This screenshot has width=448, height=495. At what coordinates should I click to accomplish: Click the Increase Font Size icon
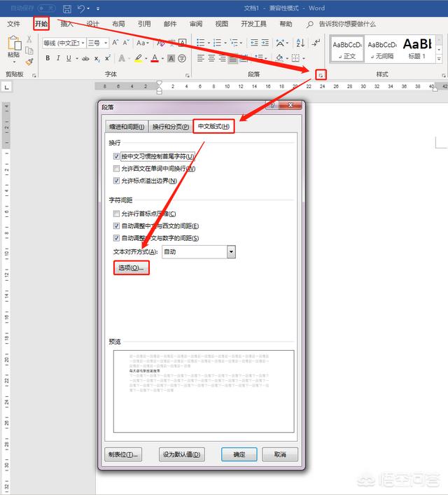pos(115,43)
